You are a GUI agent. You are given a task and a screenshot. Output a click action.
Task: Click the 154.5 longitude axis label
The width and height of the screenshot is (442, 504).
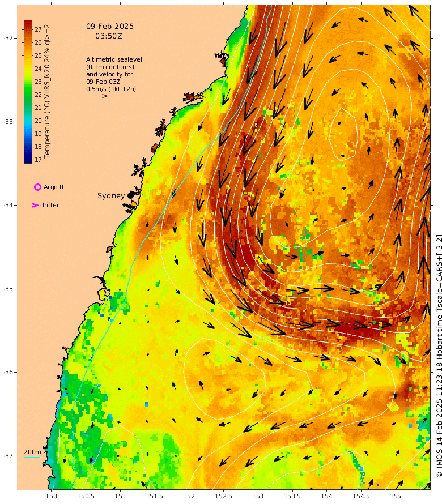[x=361, y=496]
